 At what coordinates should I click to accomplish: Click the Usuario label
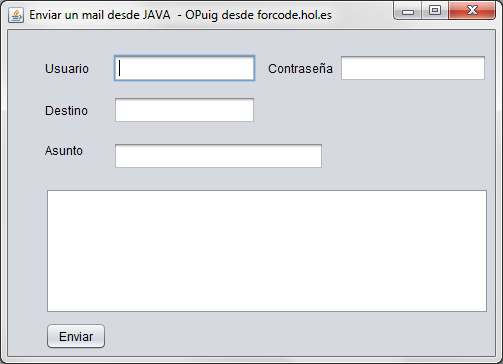pyautogui.click(x=67, y=69)
